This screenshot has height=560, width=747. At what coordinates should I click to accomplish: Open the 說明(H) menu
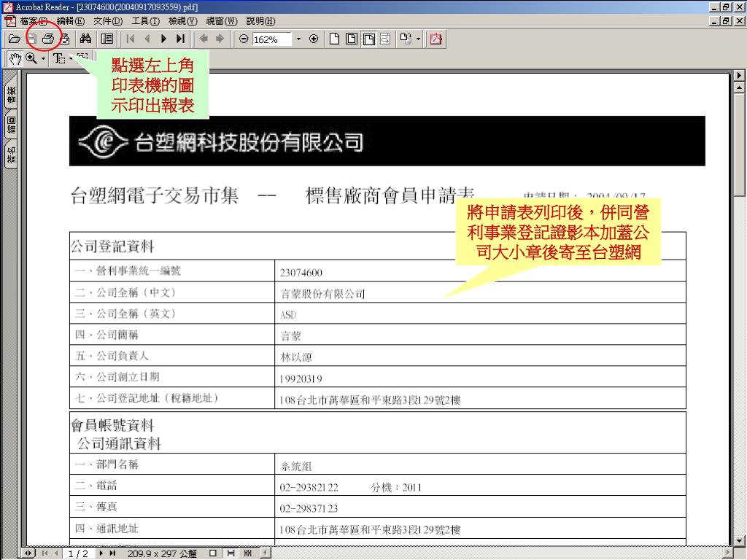(x=260, y=21)
